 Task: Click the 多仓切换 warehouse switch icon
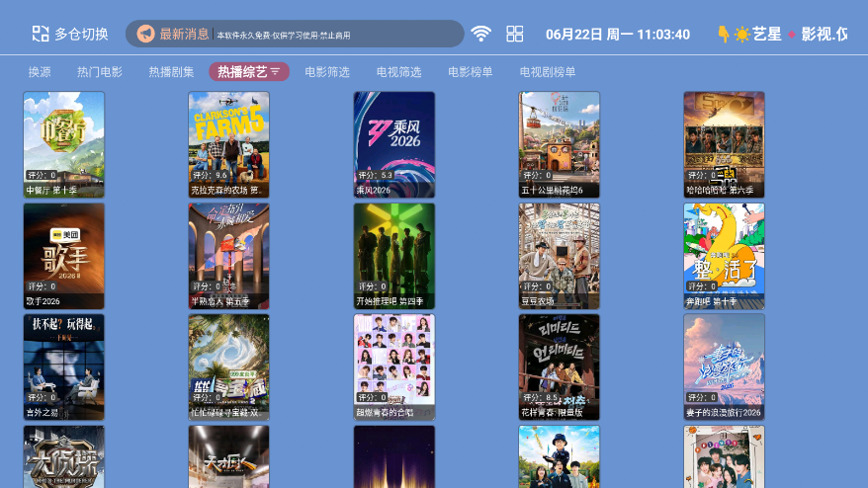click(x=40, y=34)
